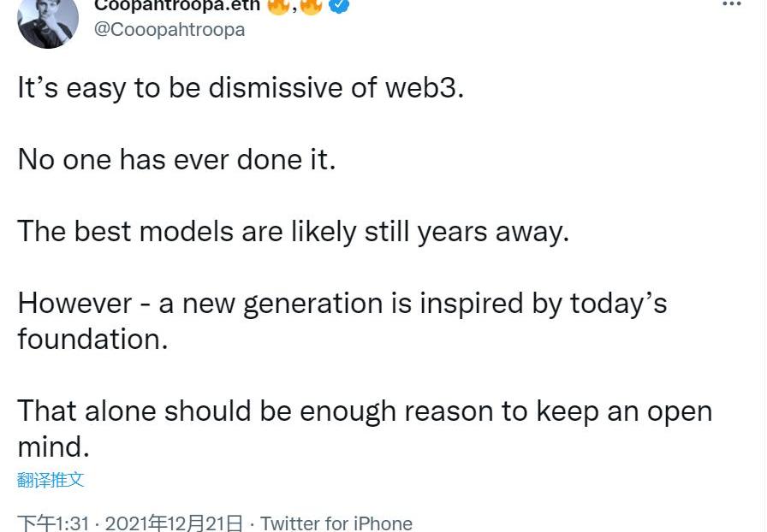This screenshot has width=767, height=532.
Task: Click the line "The best models are likely"
Action: pos(293,232)
